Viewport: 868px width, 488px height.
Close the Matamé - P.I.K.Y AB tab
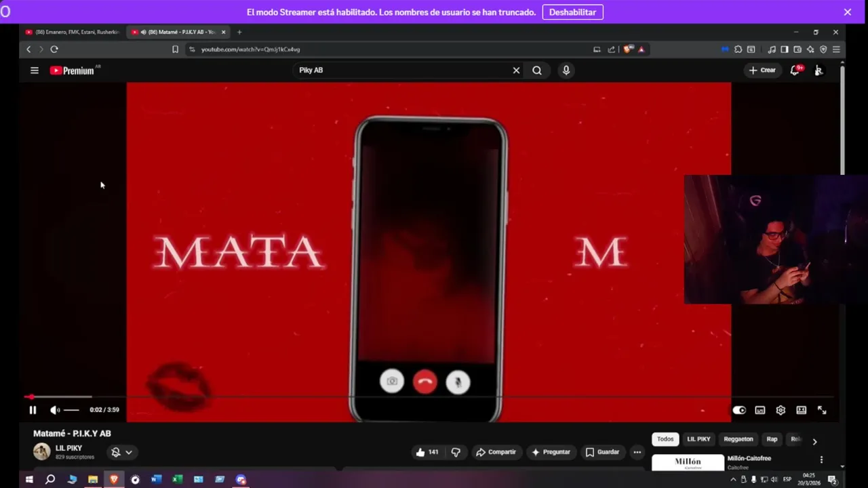click(223, 32)
